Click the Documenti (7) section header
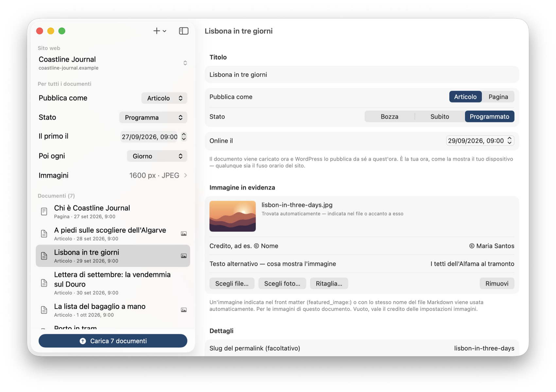This screenshot has height=392, width=556. point(56,196)
